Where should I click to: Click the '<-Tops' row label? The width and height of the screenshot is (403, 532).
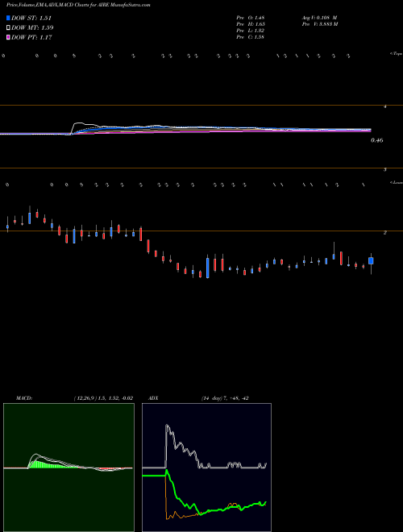point(396,54)
